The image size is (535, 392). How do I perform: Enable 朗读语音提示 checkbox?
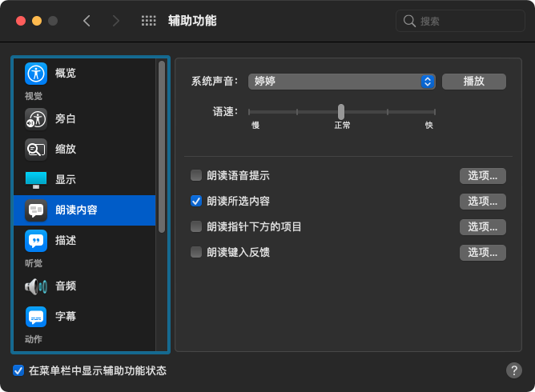tap(196, 176)
